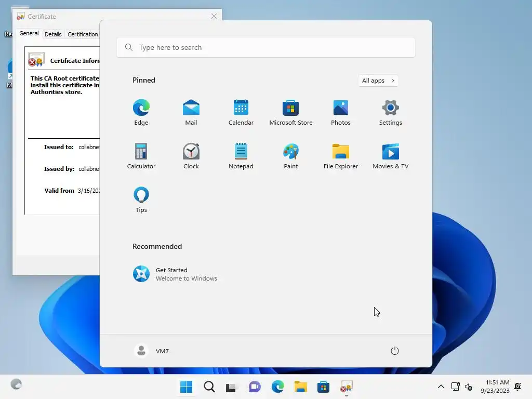Open Edge from pinned apps
Image resolution: width=532 pixels, height=399 pixels.
pos(141,112)
